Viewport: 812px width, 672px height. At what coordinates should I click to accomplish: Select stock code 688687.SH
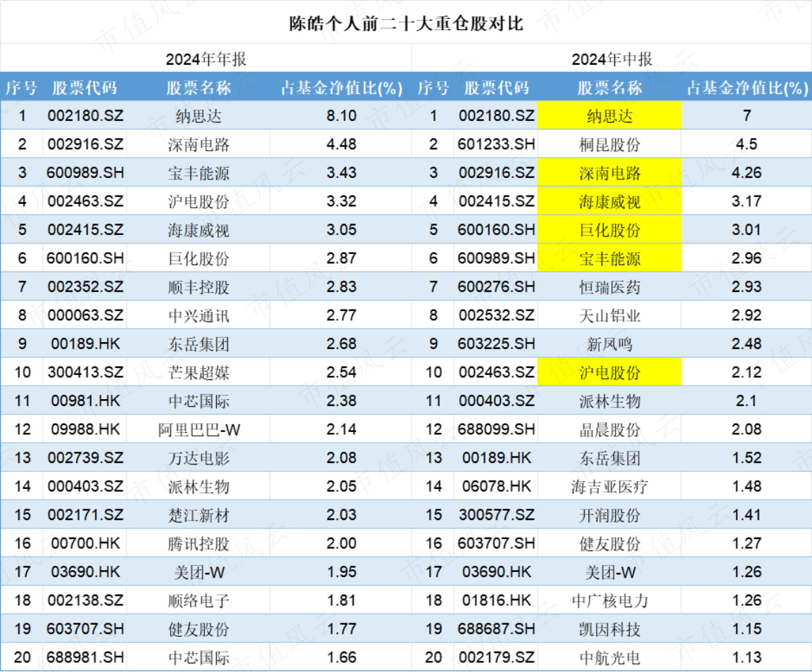coord(496,628)
